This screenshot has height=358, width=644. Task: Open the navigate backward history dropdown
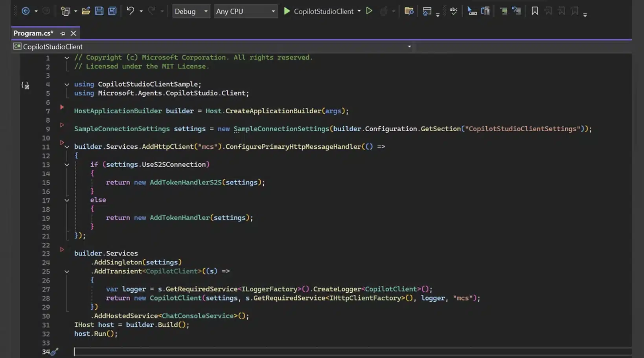(x=36, y=11)
